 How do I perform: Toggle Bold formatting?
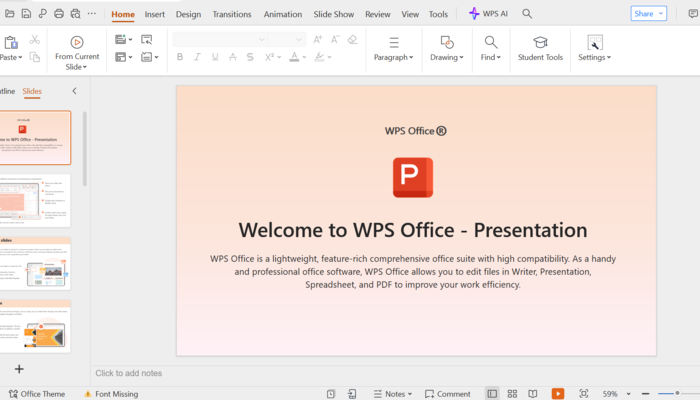click(x=180, y=57)
